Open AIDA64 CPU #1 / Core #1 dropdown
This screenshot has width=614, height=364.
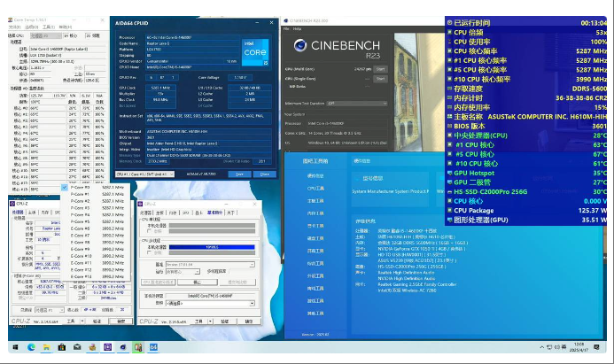[145, 174]
